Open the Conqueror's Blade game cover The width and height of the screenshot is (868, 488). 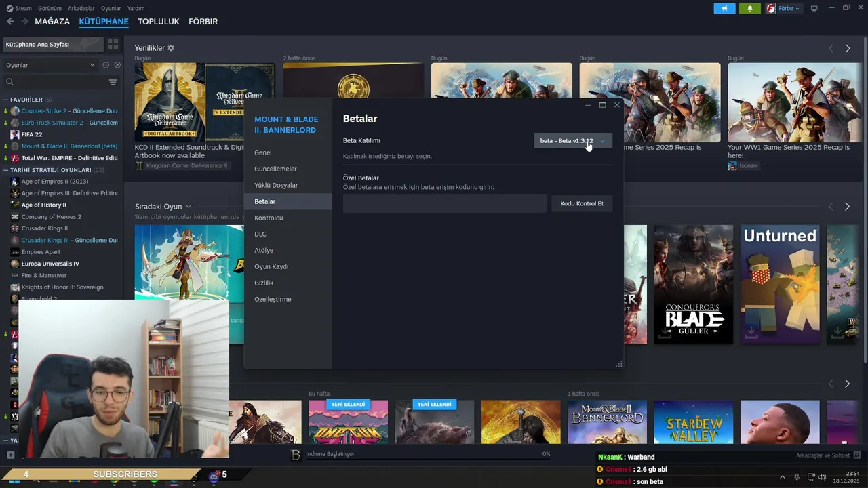tap(693, 285)
